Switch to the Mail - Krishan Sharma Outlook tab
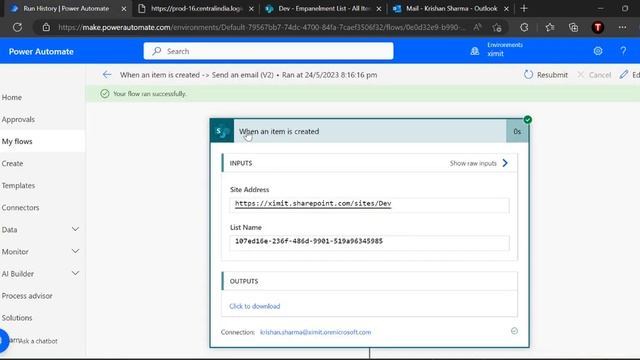The image size is (640, 360). click(x=451, y=9)
